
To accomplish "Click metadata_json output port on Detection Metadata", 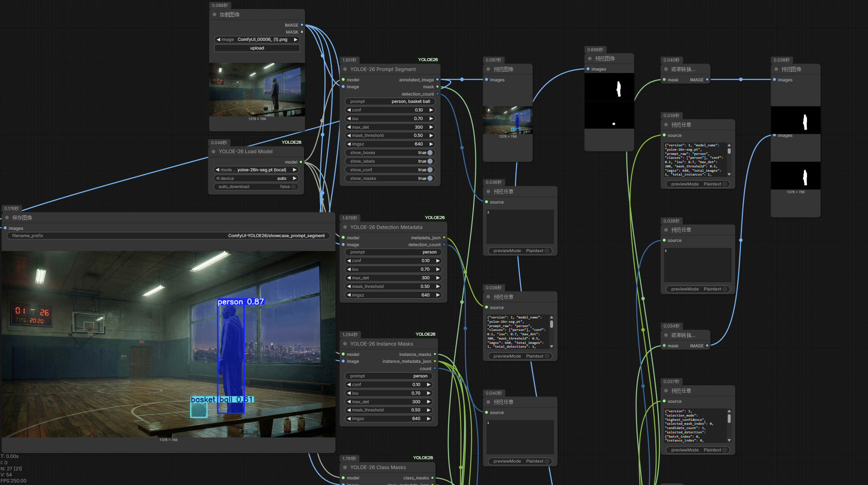I will coord(444,238).
